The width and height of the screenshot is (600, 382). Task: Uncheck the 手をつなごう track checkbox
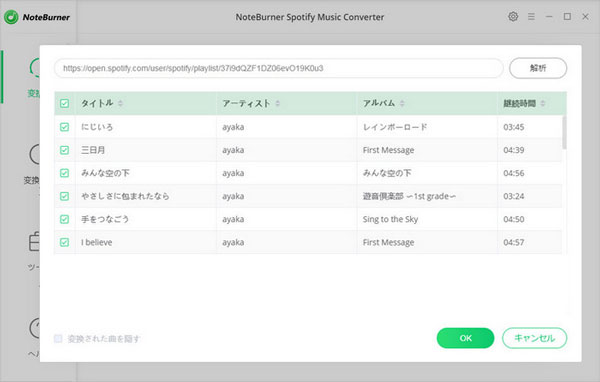click(x=64, y=219)
